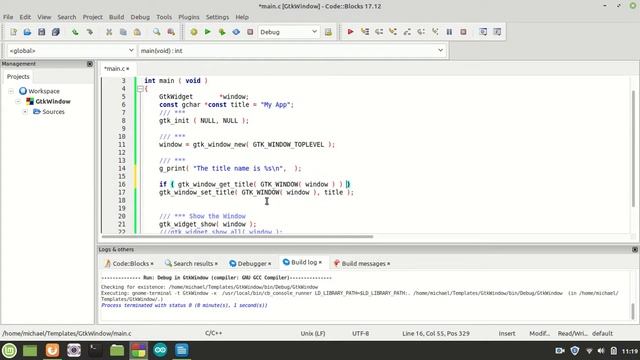Launch Firefox from the taskbar
This screenshot has width=640, height=360.
click(52, 350)
